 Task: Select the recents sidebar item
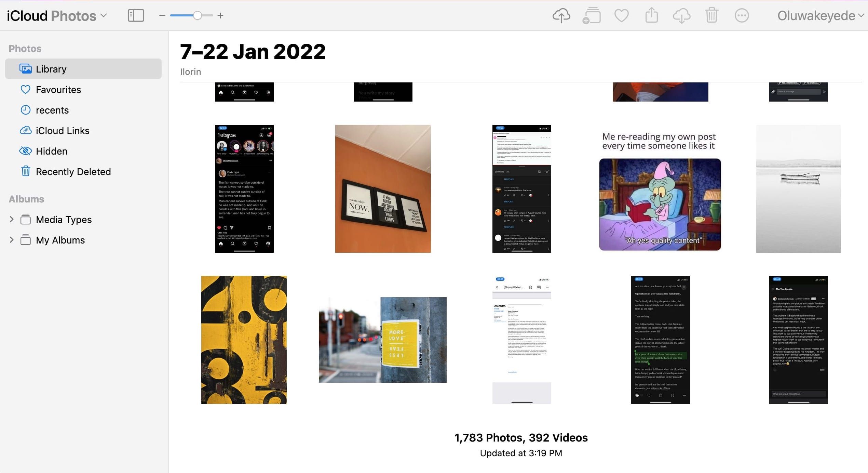point(52,110)
